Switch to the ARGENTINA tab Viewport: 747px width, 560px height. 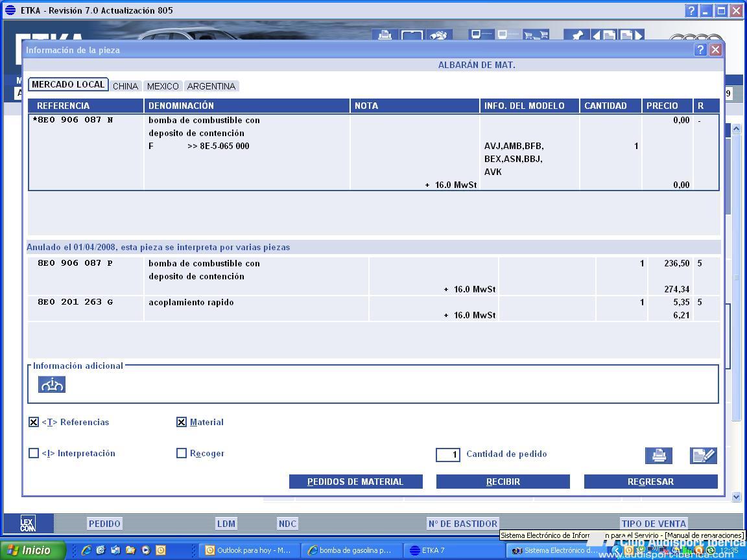pos(211,86)
